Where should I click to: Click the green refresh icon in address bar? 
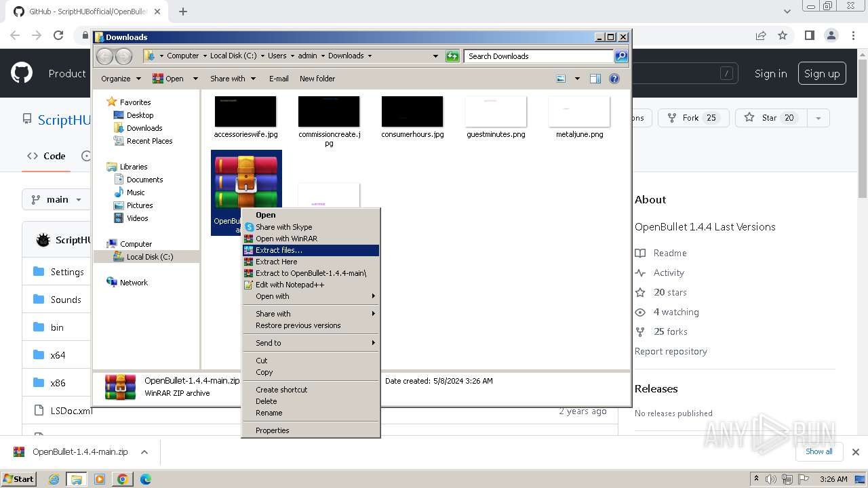click(x=452, y=56)
